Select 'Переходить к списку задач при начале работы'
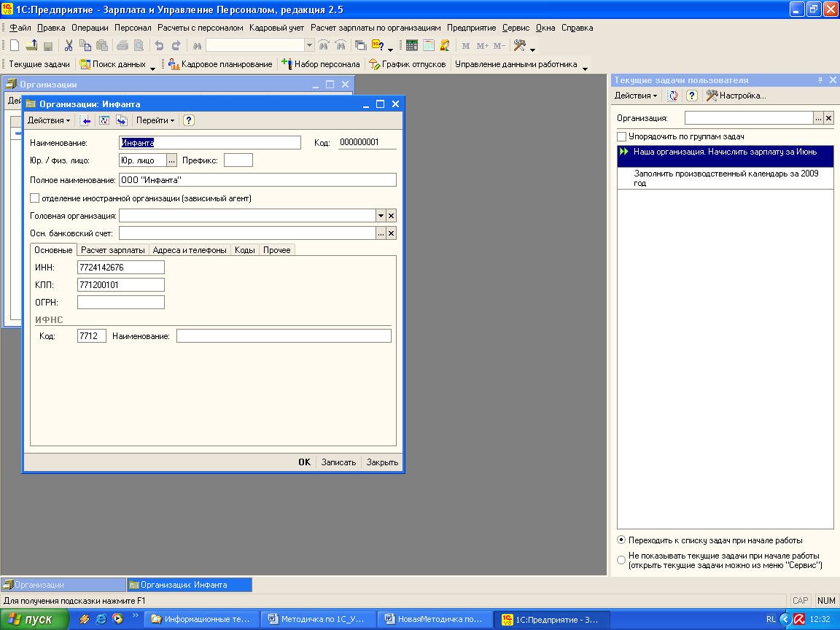Screen dimensions: 840x630 [621, 540]
